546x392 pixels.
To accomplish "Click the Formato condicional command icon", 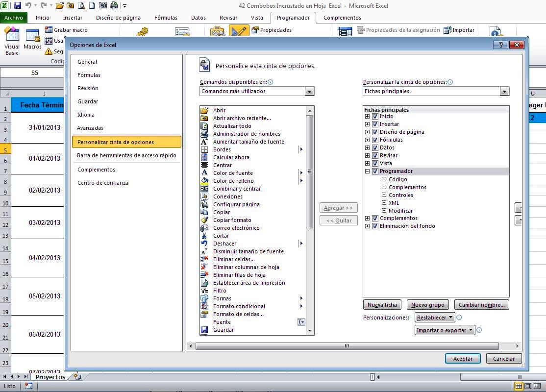I will pos(204,306).
